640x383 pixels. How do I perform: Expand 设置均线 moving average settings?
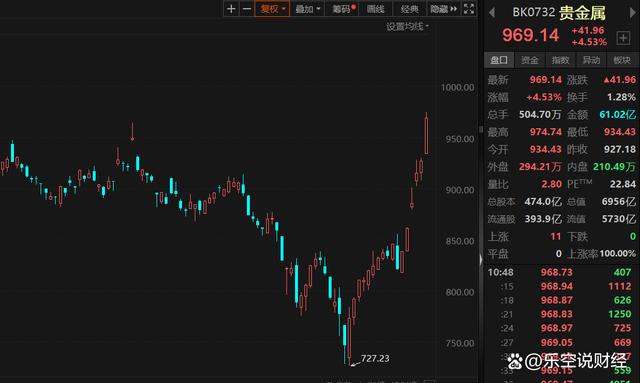point(407,27)
